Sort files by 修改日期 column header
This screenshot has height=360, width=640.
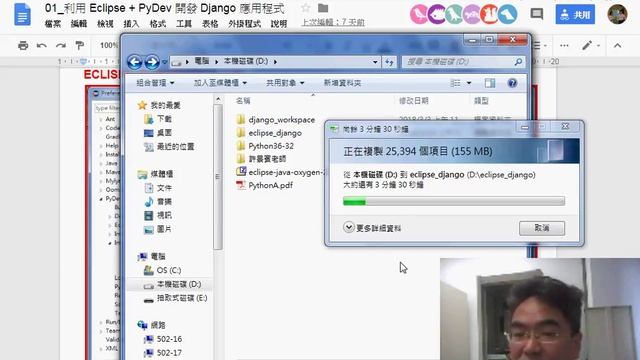413,100
